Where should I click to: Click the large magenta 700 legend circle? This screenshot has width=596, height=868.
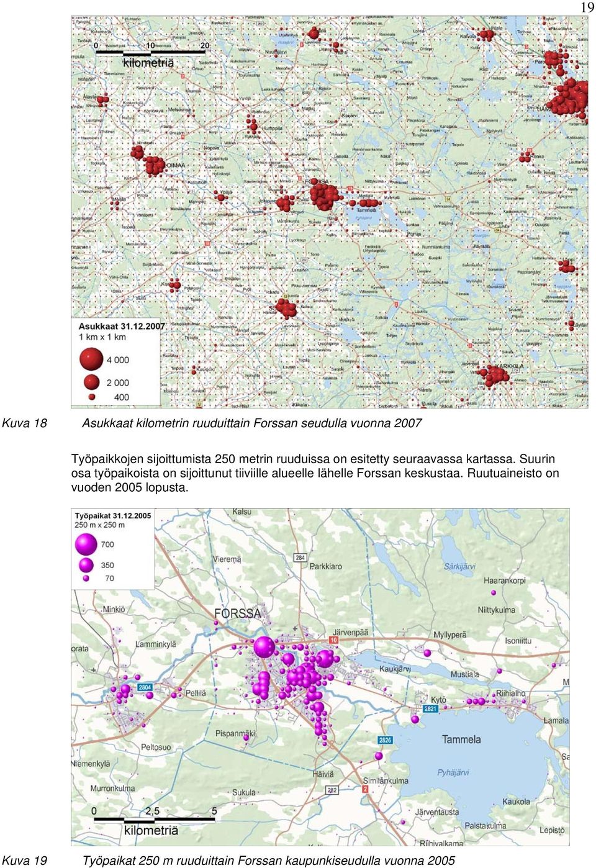coord(86,544)
